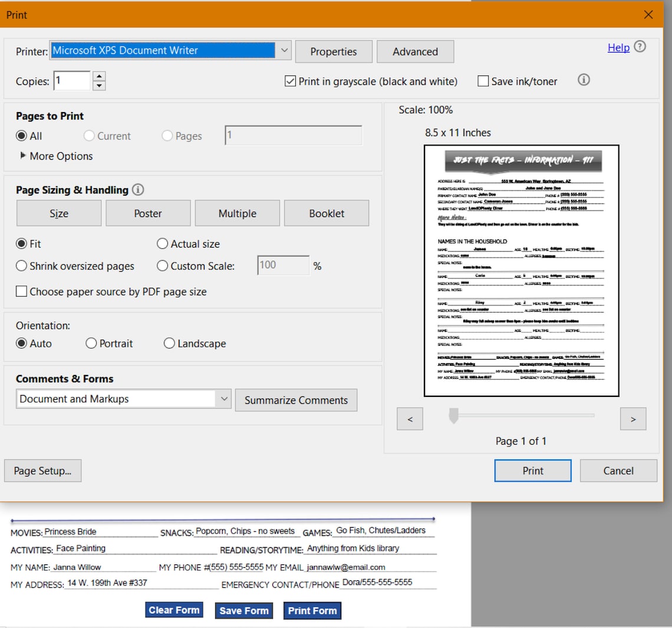Click next page arrow under the preview
This screenshot has height=628, width=672.
pos(633,419)
